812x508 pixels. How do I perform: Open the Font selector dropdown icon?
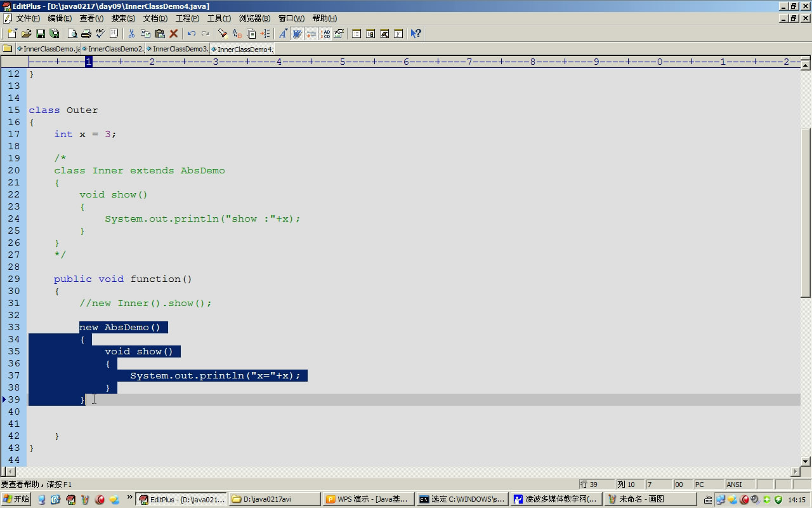(283, 34)
